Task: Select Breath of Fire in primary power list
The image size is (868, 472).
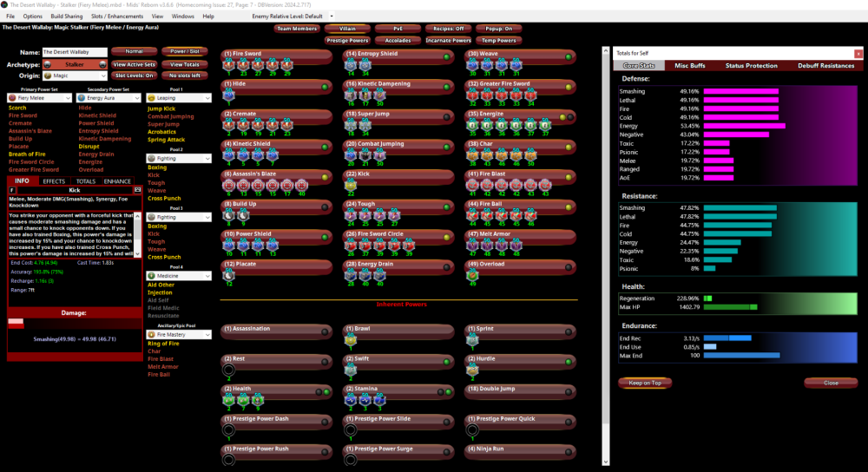Action: (x=27, y=154)
